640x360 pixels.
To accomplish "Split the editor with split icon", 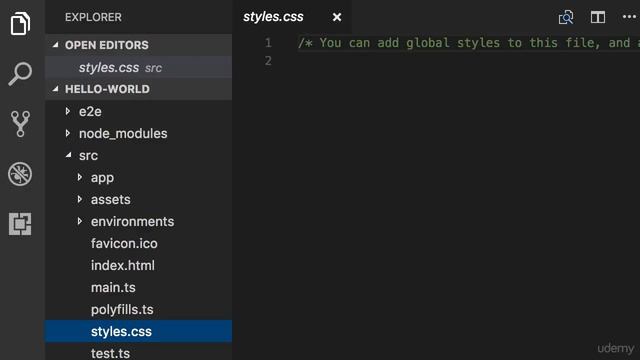I will [x=598, y=17].
